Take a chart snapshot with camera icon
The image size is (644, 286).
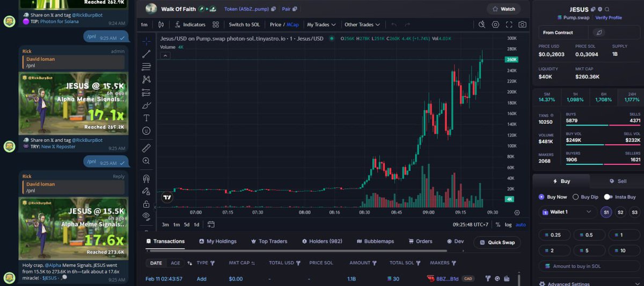coord(522,25)
